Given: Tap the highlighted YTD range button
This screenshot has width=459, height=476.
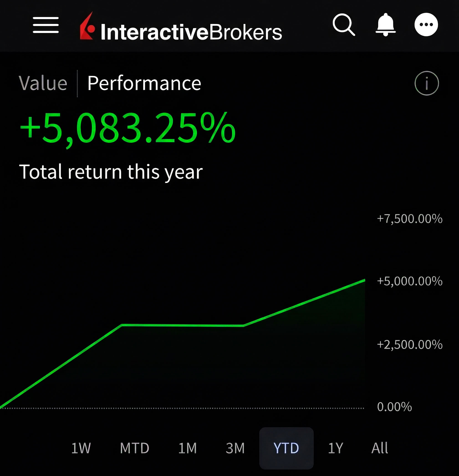Looking at the screenshot, I should (x=286, y=448).
